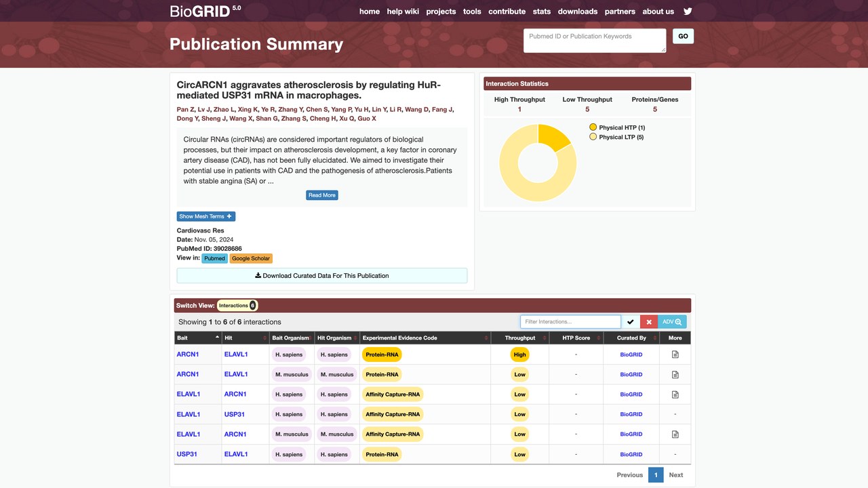
Task: Open the downloads menu
Action: 578,12
